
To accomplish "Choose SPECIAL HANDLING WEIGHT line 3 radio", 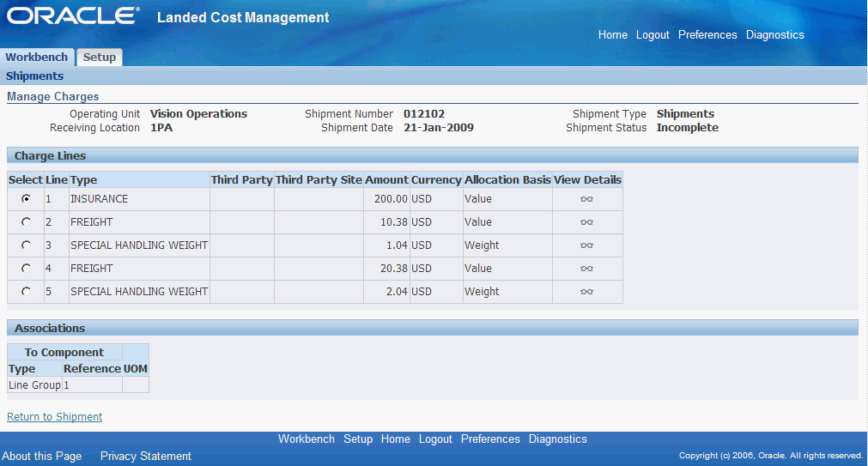I will tap(26, 245).
